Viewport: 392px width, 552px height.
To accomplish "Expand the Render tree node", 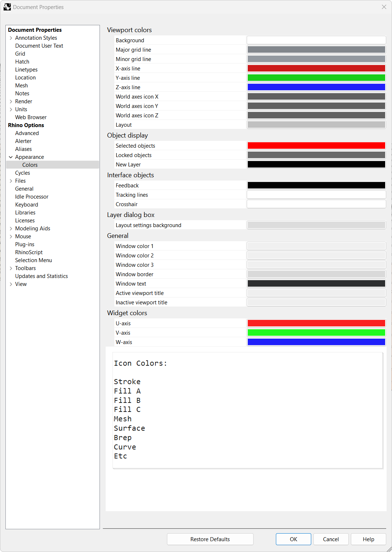I will coord(11,101).
